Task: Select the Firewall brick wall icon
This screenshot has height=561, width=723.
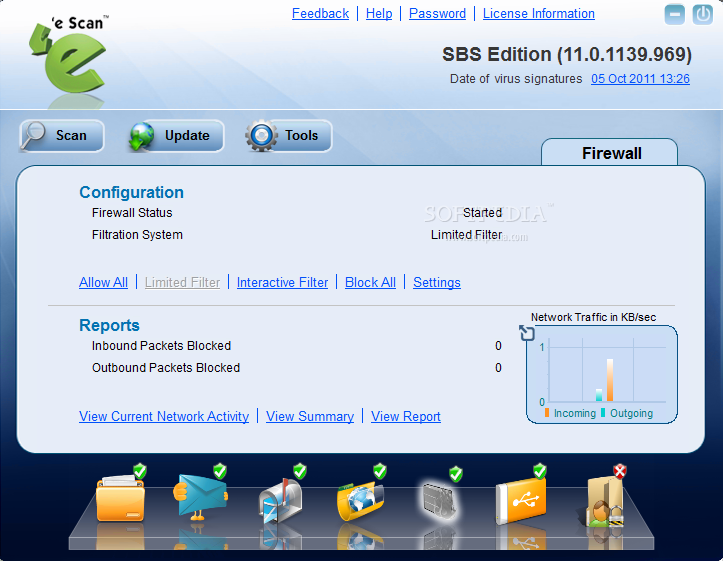Action: tap(439, 502)
